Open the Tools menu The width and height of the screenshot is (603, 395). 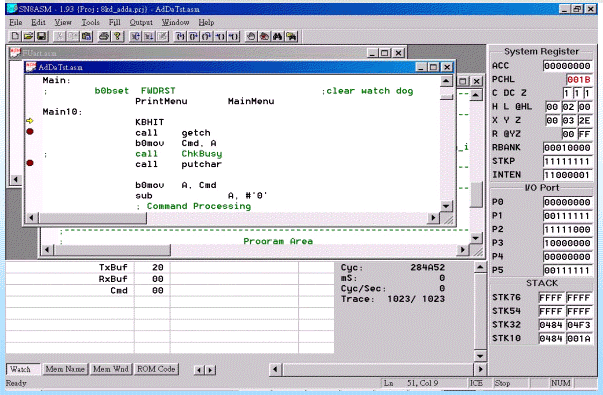pyautogui.click(x=90, y=22)
